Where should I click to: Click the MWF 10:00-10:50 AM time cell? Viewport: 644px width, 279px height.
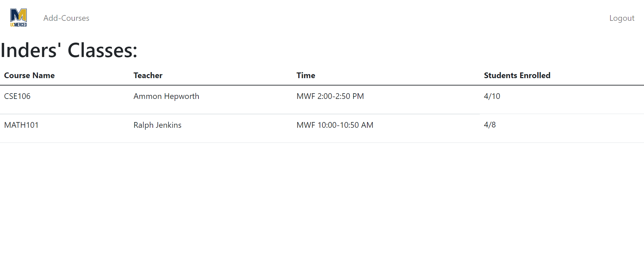pos(335,125)
